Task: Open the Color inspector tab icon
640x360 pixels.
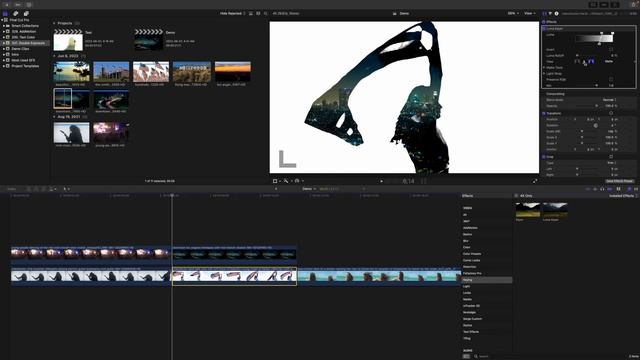Action: click(x=550, y=13)
